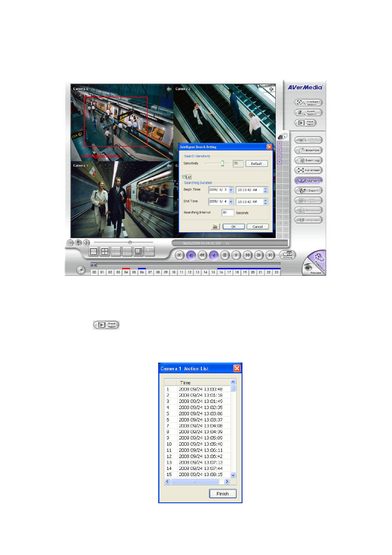Rewind playback fast

tap(202, 255)
